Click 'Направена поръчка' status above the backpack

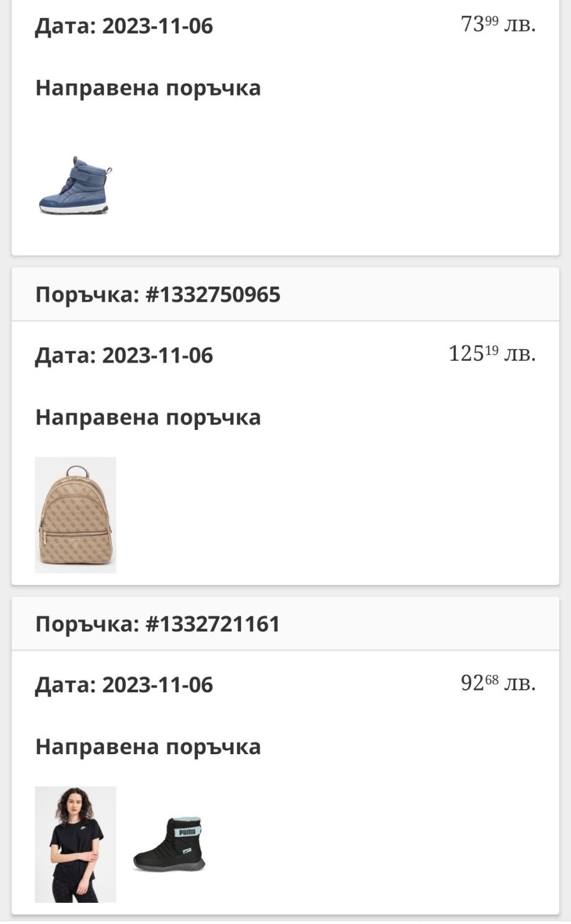coord(148,417)
